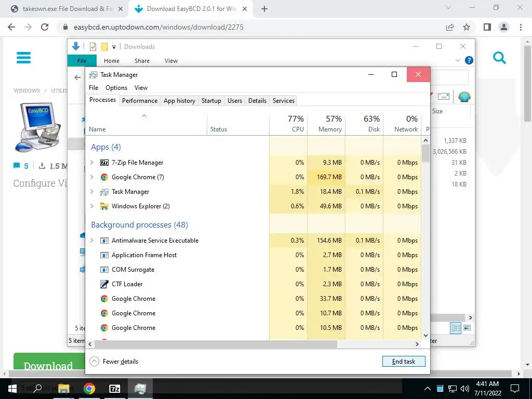Expand the 7-Zip File Manager entry
Image resolution: width=532 pixels, height=399 pixels.
point(91,163)
